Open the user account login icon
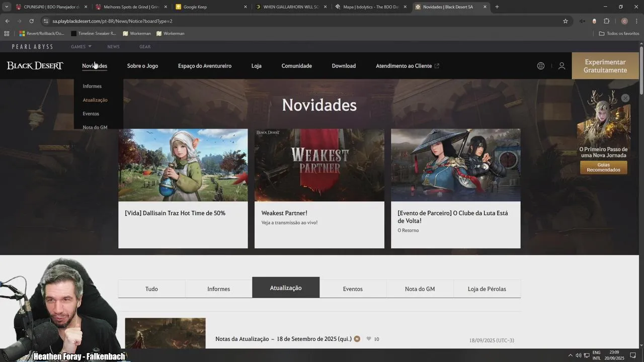The height and width of the screenshot is (362, 644). coord(562,66)
